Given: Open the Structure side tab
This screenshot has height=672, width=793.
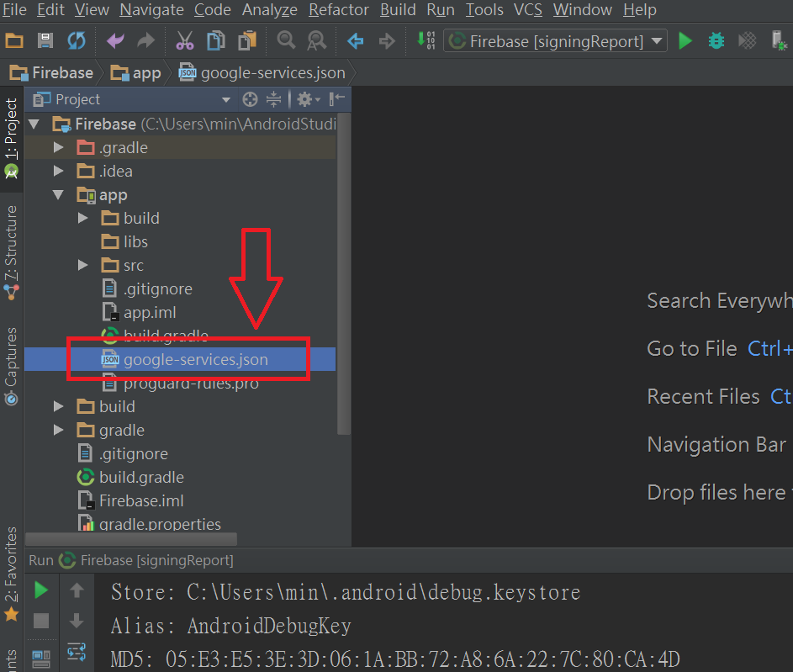Looking at the screenshot, I should click(11, 253).
